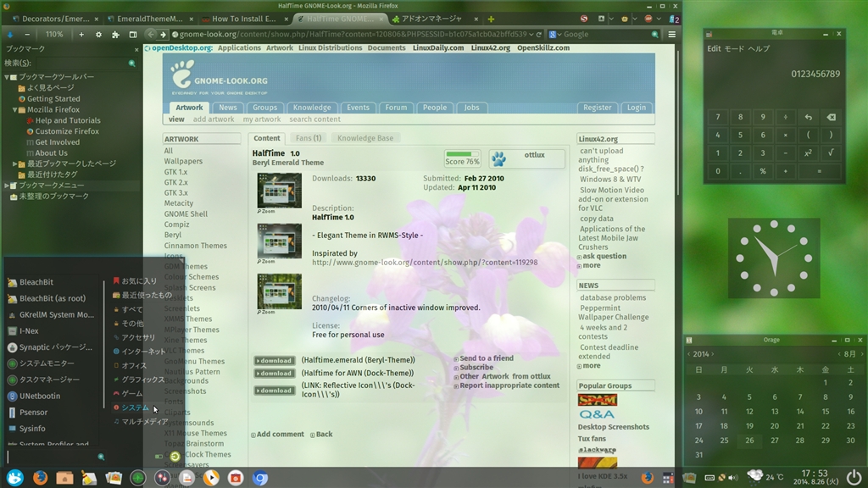Launch the Chromium icon on the panel

click(260, 477)
